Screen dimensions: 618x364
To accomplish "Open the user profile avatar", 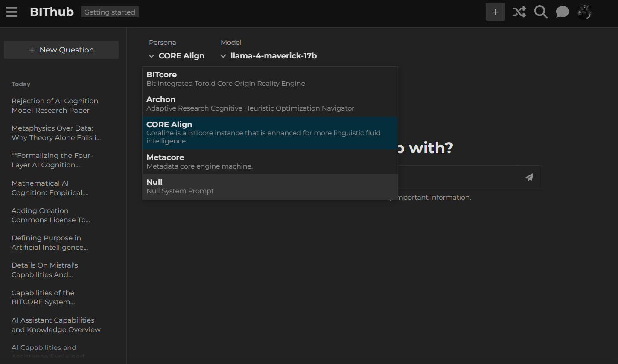I will tap(584, 12).
